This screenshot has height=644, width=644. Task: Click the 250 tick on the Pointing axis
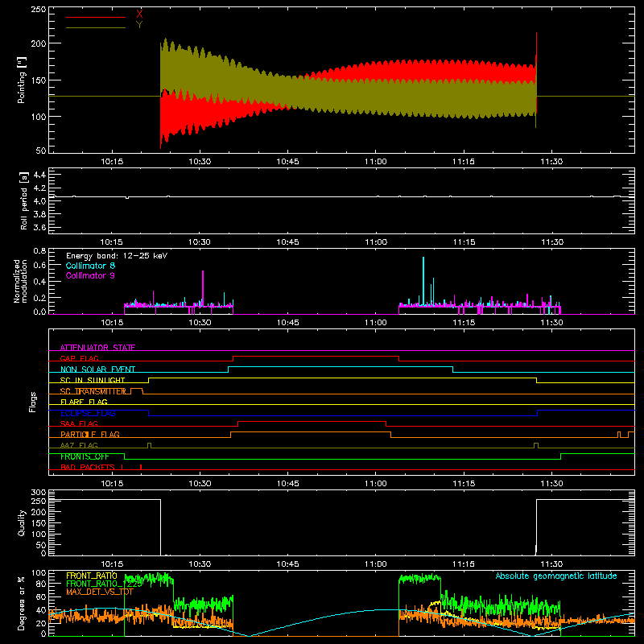(39, 10)
